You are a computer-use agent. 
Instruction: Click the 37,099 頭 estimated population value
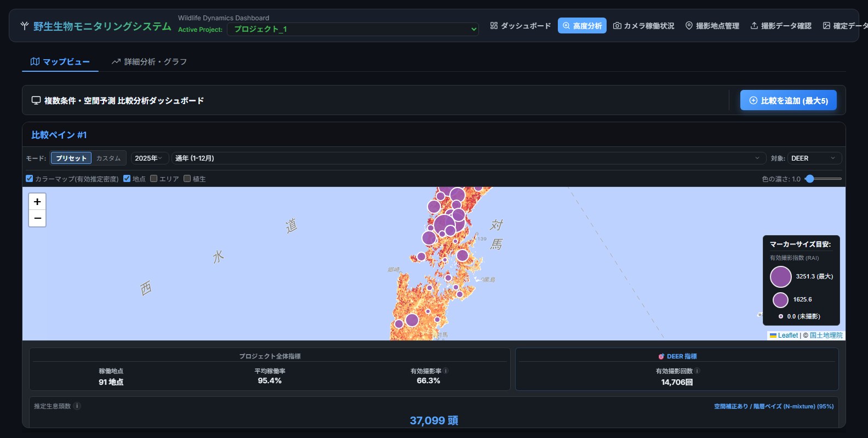434,420
